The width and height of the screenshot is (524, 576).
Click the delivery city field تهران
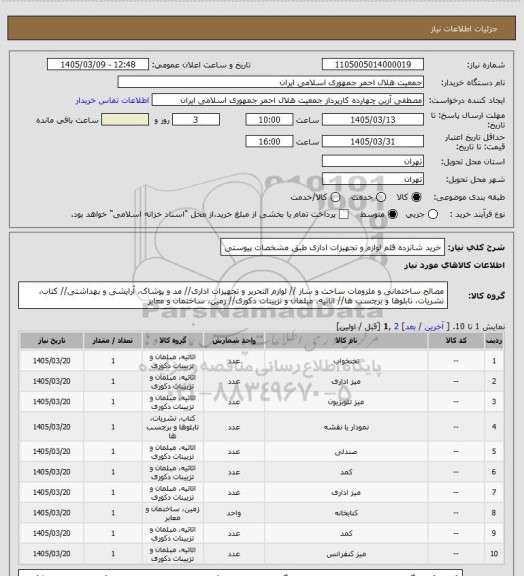click(373, 179)
